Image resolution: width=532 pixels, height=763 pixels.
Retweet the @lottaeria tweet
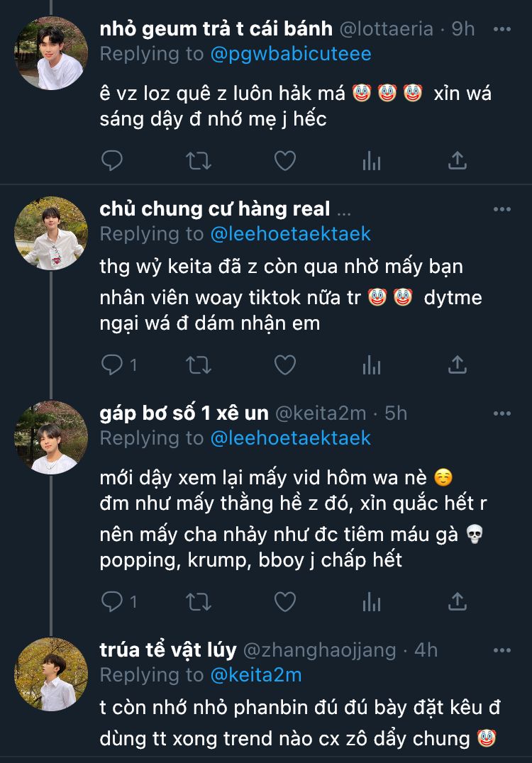(198, 161)
